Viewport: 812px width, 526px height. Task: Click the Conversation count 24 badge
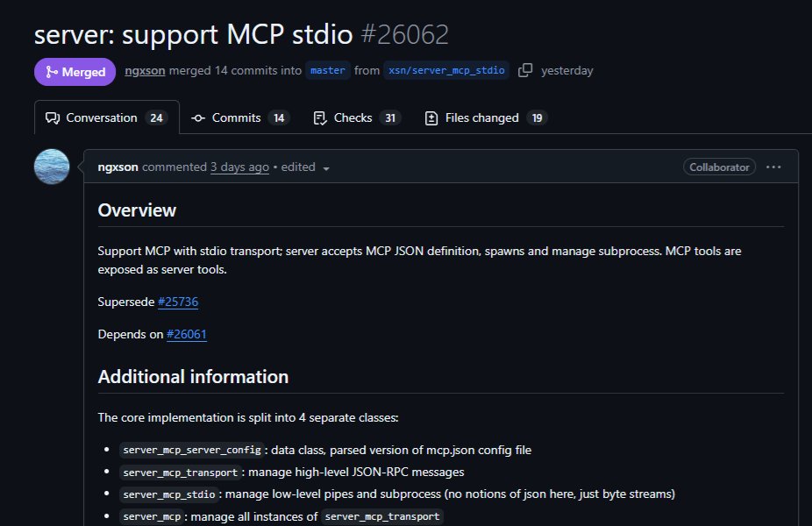156,118
